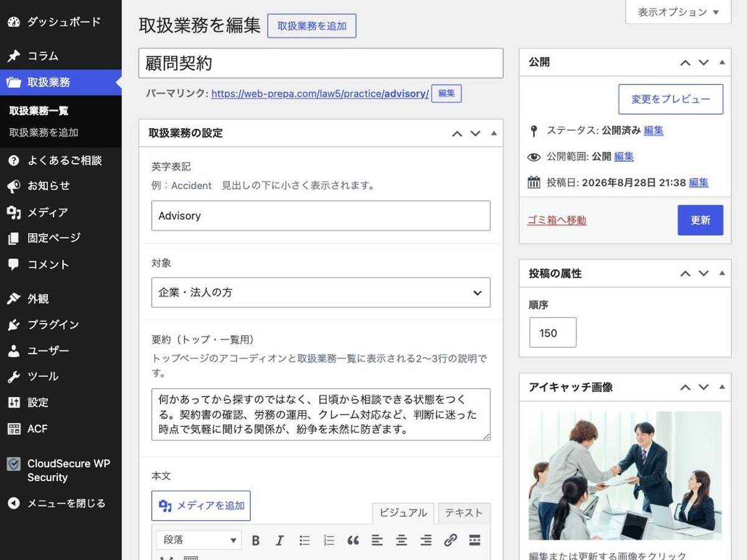Move 取扱業務の設定 panel up
747x560 pixels.
pos(457,133)
